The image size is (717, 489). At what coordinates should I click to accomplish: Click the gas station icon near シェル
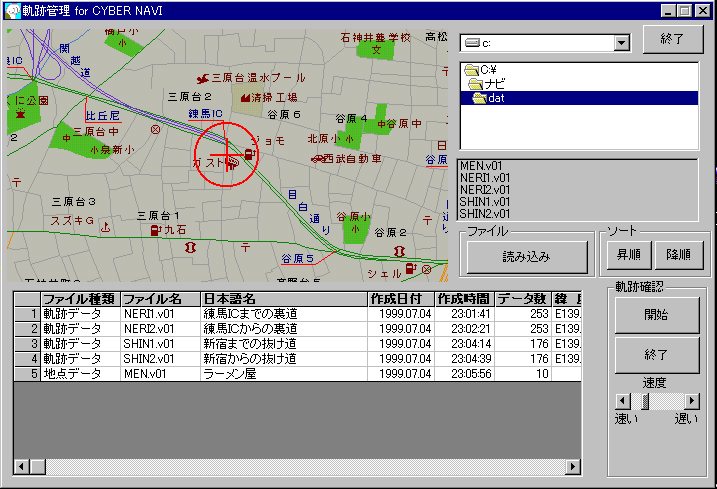click(411, 269)
